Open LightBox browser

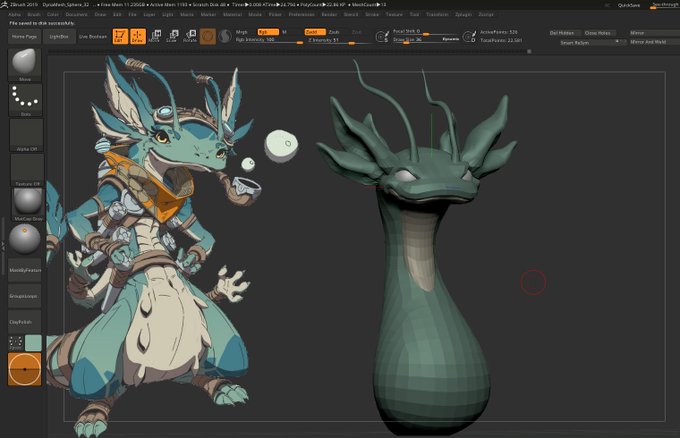pyautogui.click(x=59, y=37)
